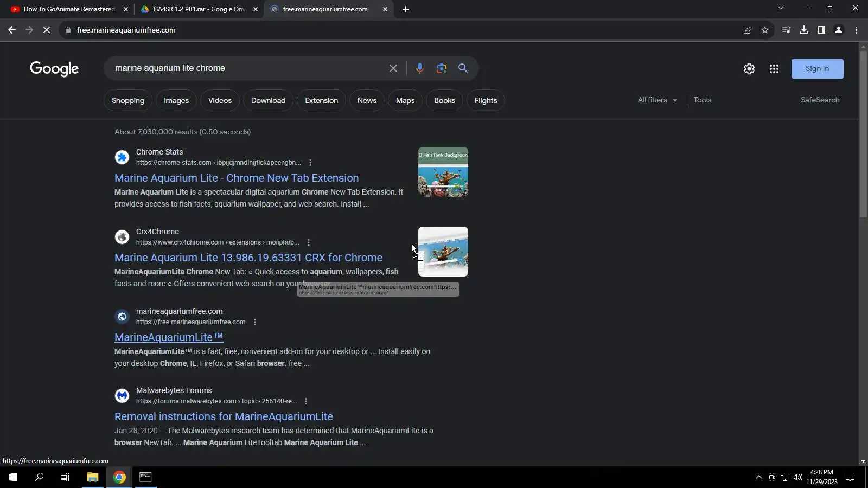Open the Google apps grid
This screenshot has width=868, height=488.
[x=774, y=69]
